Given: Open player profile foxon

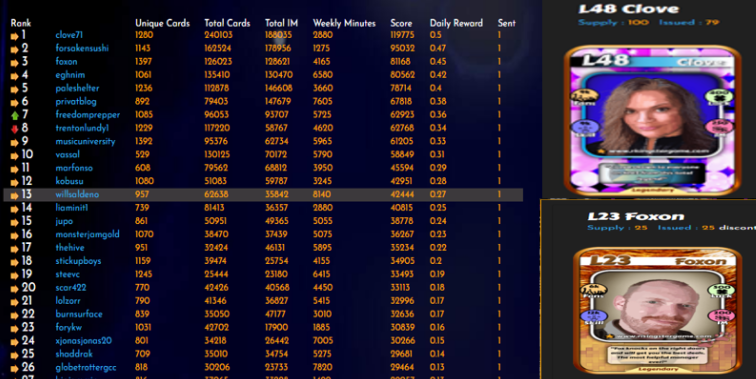Looking at the screenshot, I should coord(66,61).
